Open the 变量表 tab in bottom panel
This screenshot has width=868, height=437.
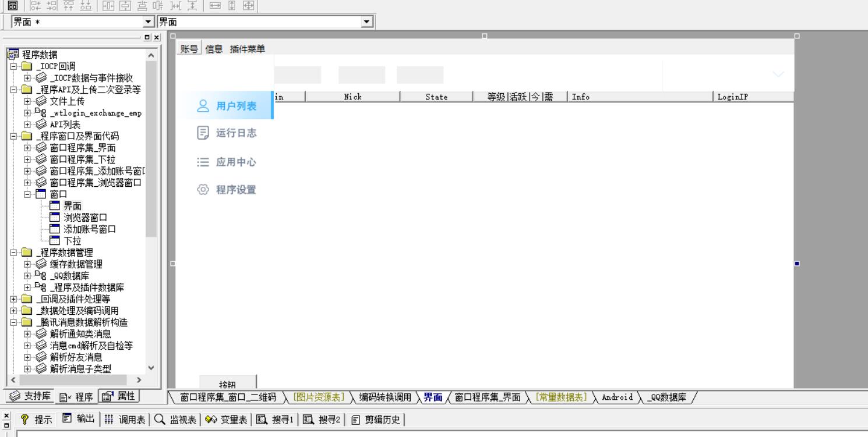coord(227,419)
